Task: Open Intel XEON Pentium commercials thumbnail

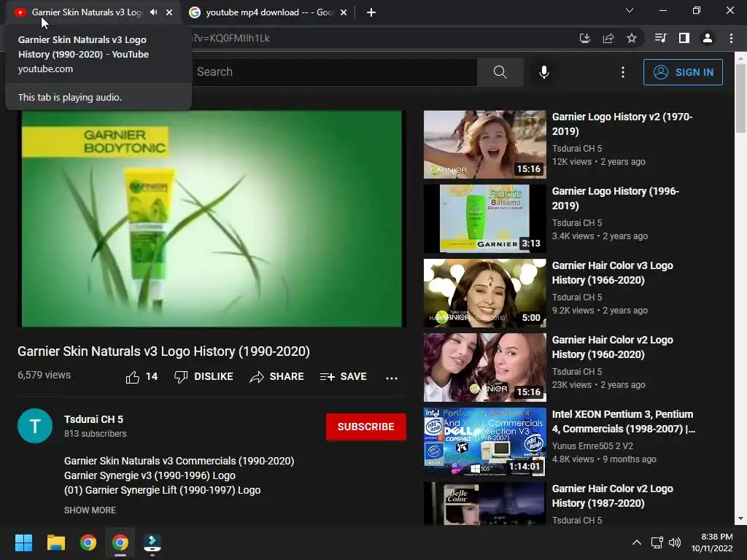Action: click(485, 442)
